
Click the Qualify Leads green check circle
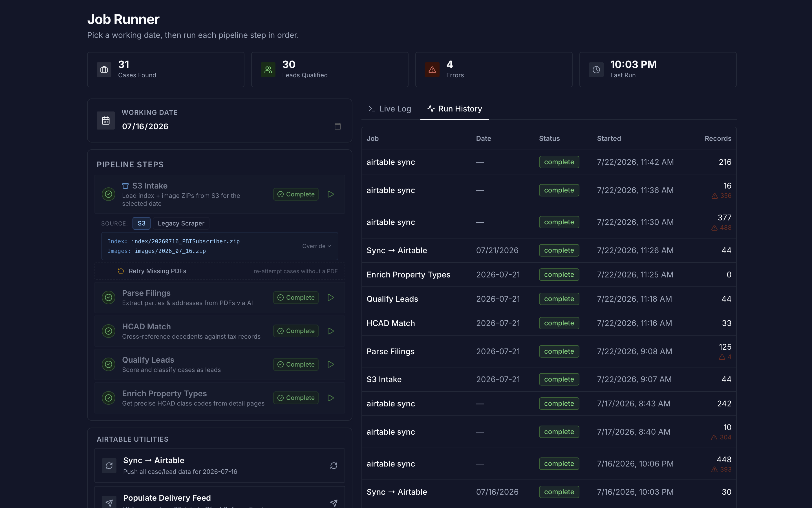[x=108, y=364]
